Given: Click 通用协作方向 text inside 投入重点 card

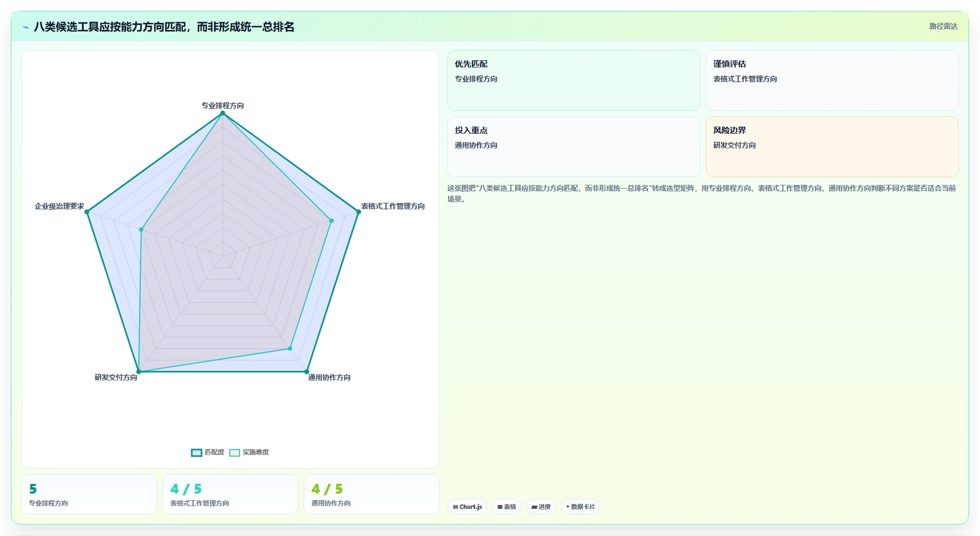Looking at the screenshot, I should (476, 145).
